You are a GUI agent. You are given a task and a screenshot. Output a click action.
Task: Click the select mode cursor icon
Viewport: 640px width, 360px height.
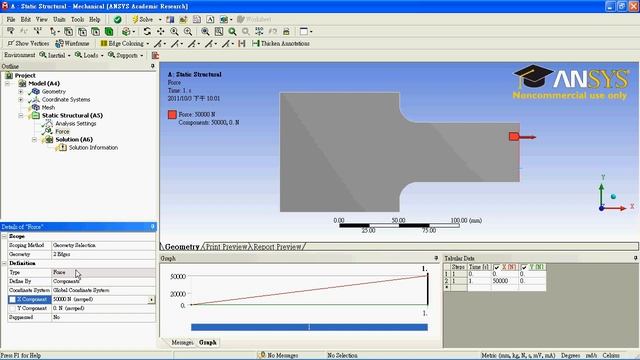(53, 31)
